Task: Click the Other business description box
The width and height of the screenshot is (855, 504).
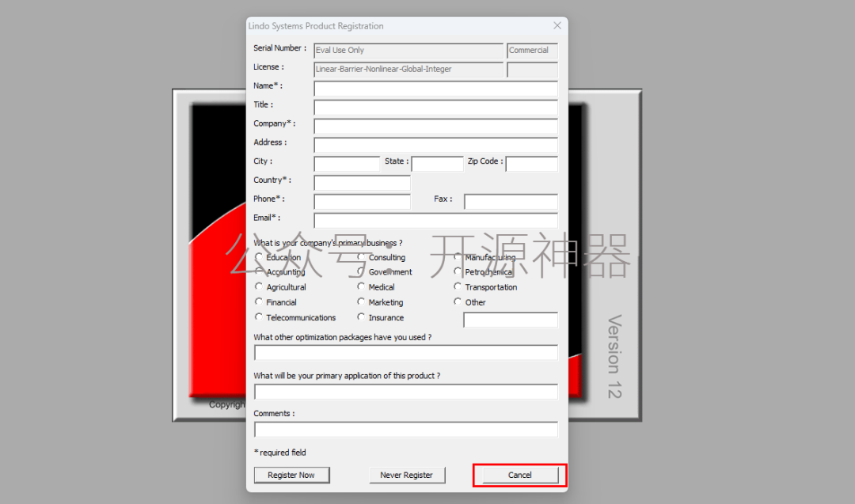Action: (511, 320)
